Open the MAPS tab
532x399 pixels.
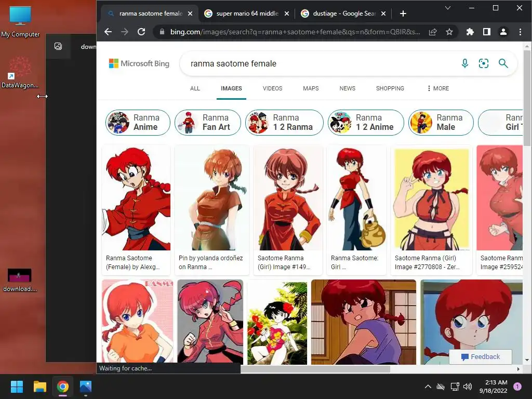pos(311,88)
